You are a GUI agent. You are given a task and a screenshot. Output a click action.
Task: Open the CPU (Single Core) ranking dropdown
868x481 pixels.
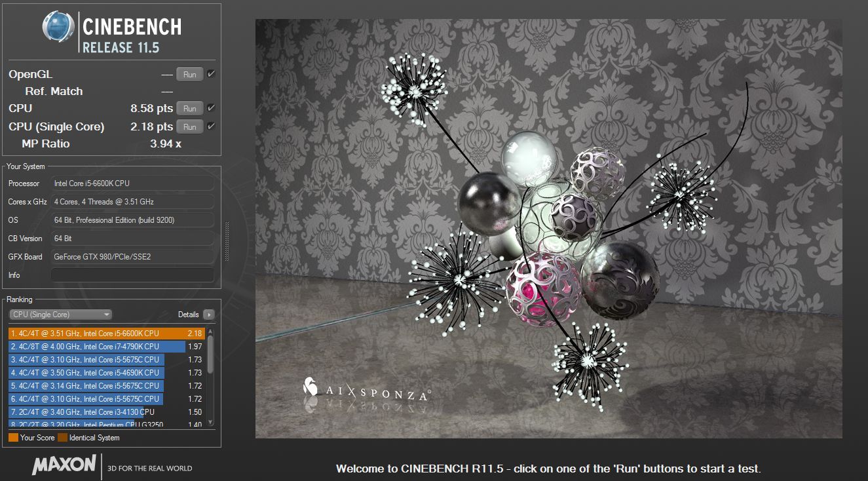[x=60, y=315]
